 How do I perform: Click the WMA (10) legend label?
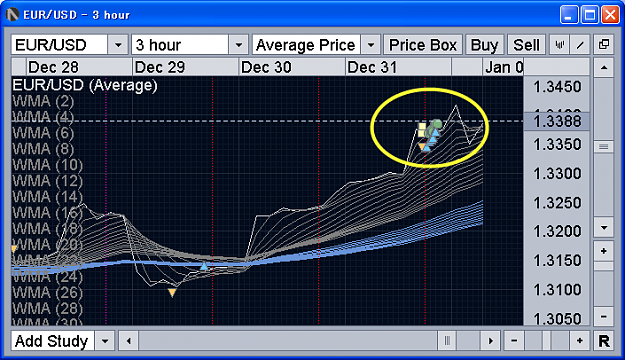coord(47,165)
